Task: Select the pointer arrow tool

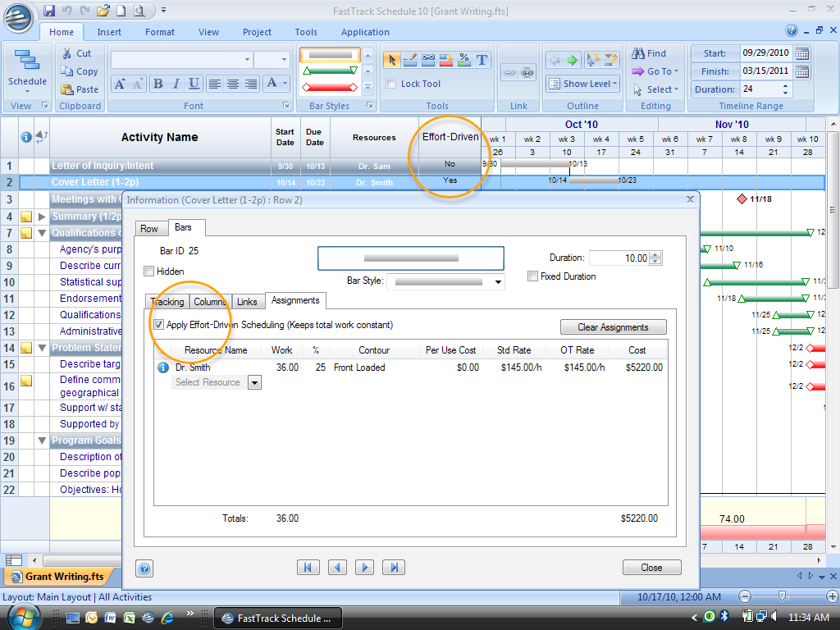Action: [392, 59]
